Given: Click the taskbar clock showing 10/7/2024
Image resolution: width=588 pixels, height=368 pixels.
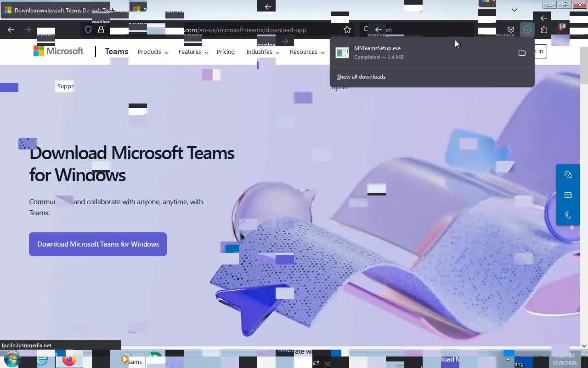Looking at the screenshot, I should tap(565, 360).
